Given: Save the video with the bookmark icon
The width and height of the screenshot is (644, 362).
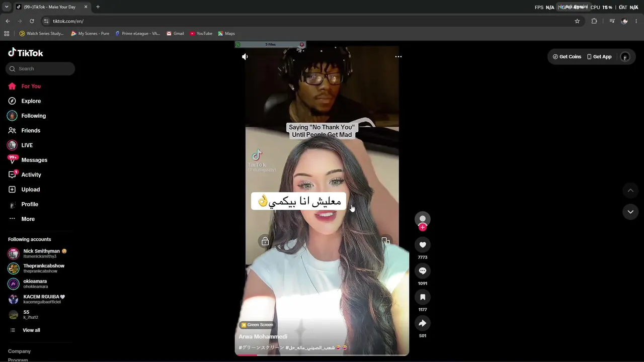Looking at the screenshot, I should [x=423, y=297].
